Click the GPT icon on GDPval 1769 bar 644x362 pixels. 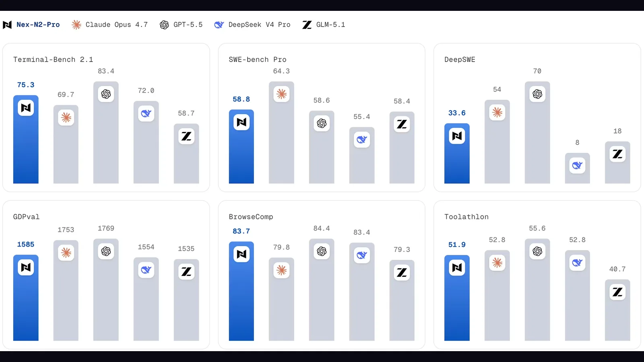pyautogui.click(x=106, y=251)
